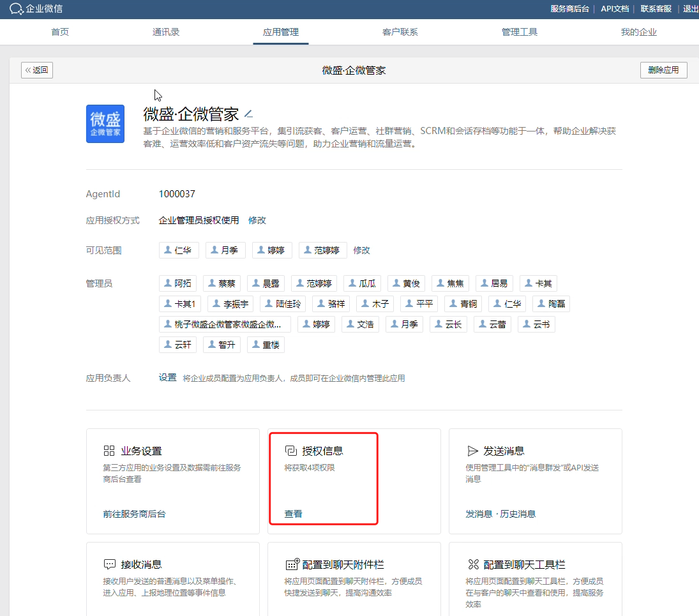
Task: Click the person icon on the 李振宇 chip
Action: click(216, 304)
